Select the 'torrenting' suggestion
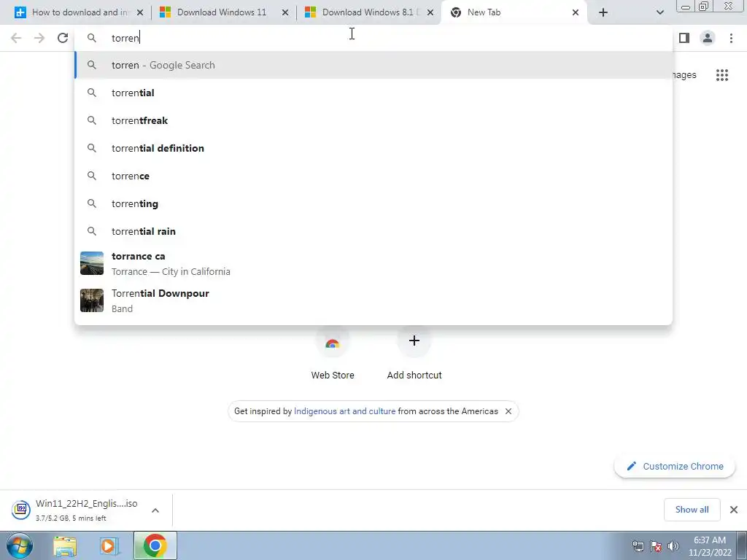The width and height of the screenshot is (747, 560). pyautogui.click(x=373, y=203)
